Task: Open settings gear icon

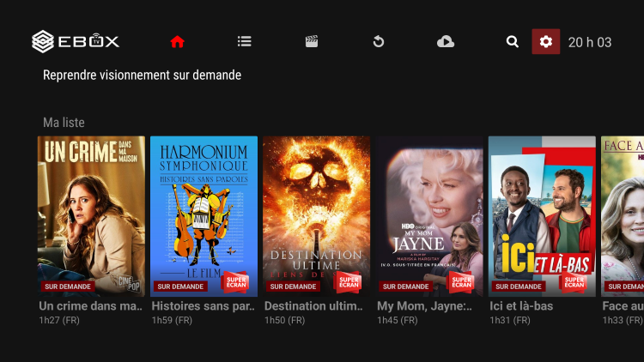Action: (x=546, y=41)
